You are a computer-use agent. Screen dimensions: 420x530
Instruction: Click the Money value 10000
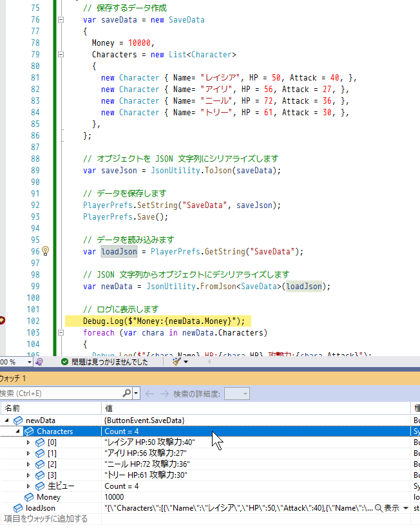tap(114, 497)
